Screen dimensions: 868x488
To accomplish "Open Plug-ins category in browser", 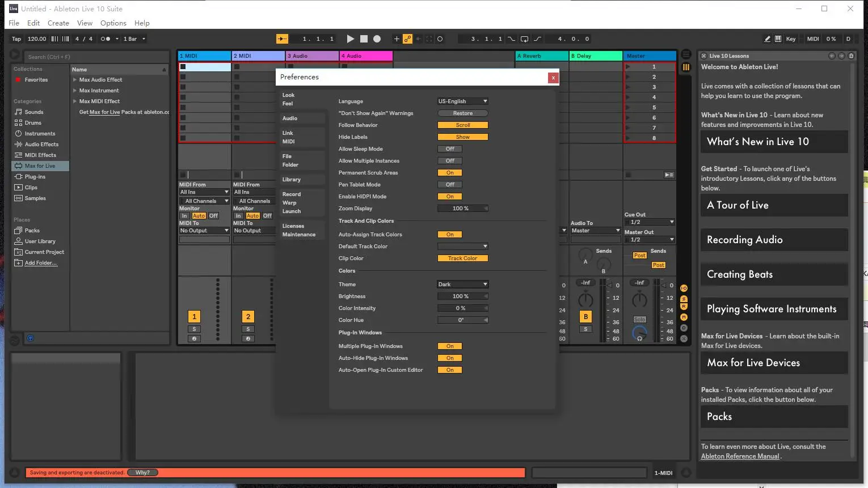I will [35, 176].
